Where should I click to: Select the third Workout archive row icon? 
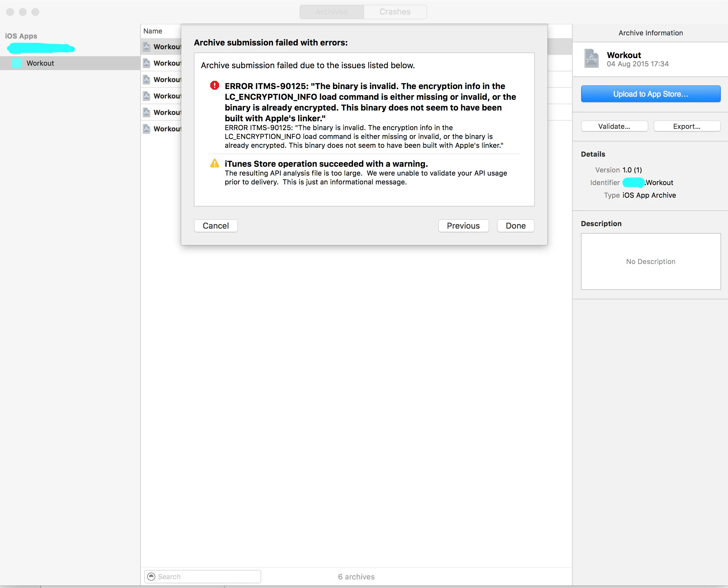tap(146, 80)
